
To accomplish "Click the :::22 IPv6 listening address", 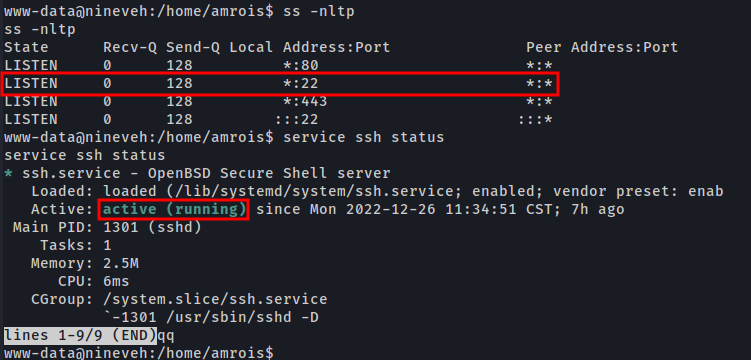I will tap(296, 120).
